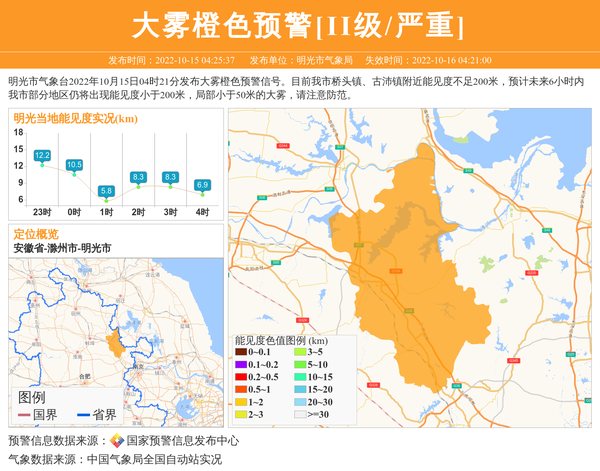Select the 3~5 km green legend swatch

pyautogui.click(x=300, y=352)
